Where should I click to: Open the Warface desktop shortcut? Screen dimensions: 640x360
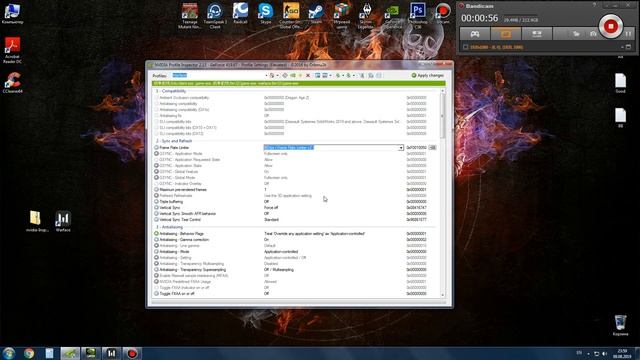click(x=63, y=222)
